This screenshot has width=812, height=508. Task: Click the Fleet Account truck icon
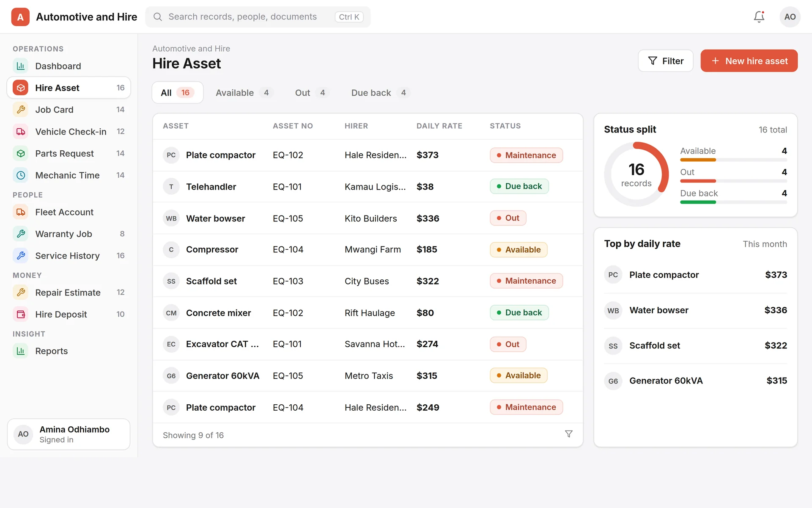click(x=21, y=212)
